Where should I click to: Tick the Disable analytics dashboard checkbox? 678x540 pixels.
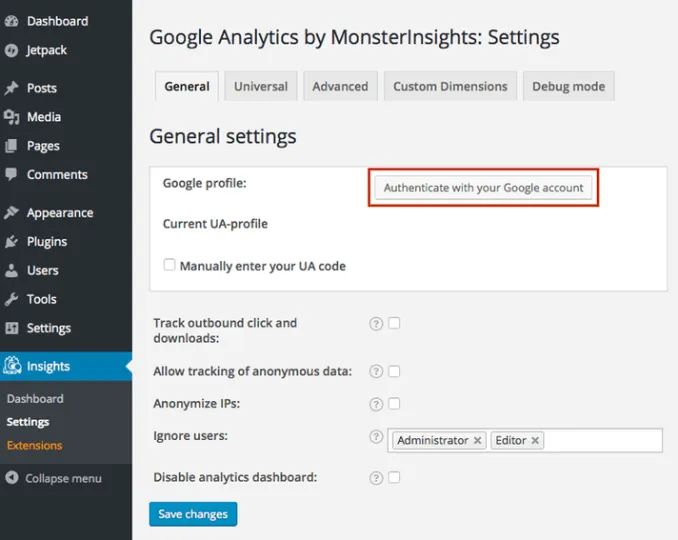click(x=394, y=477)
